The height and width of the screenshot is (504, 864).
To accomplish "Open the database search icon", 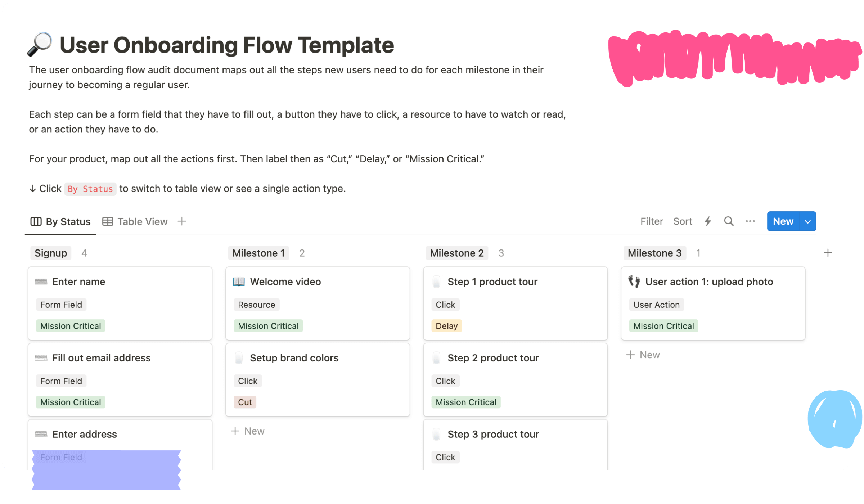I will (729, 221).
